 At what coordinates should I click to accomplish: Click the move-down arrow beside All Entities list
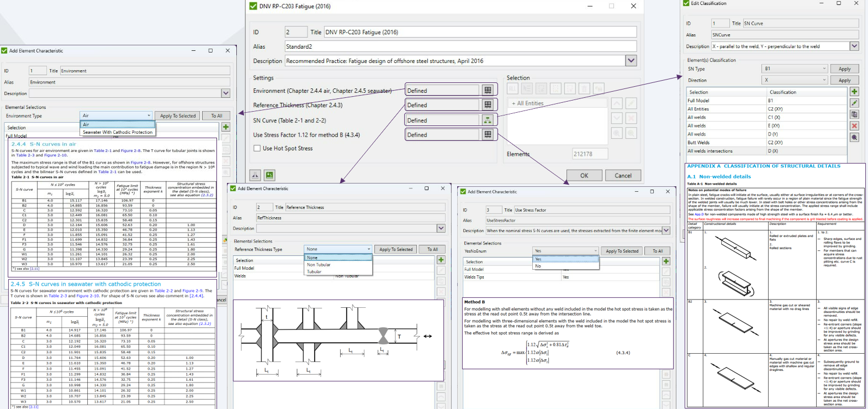tap(617, 118)
